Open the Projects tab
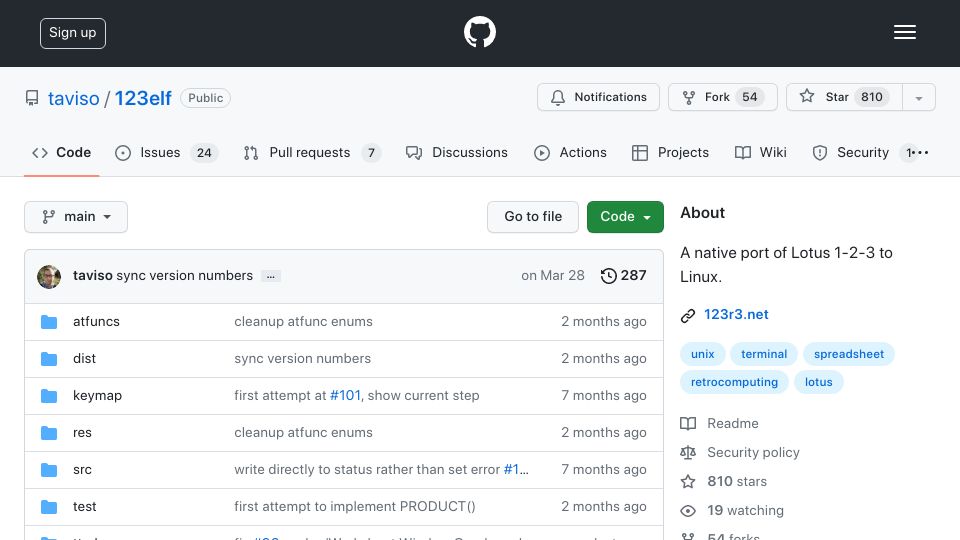 670,152
